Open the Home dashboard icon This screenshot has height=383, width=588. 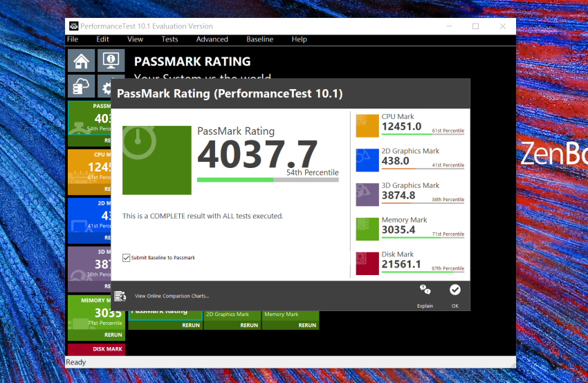(x=82, y=60)
